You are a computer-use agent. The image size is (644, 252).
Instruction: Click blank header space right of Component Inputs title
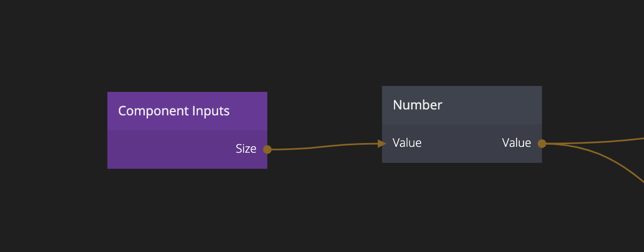(249, 111)
